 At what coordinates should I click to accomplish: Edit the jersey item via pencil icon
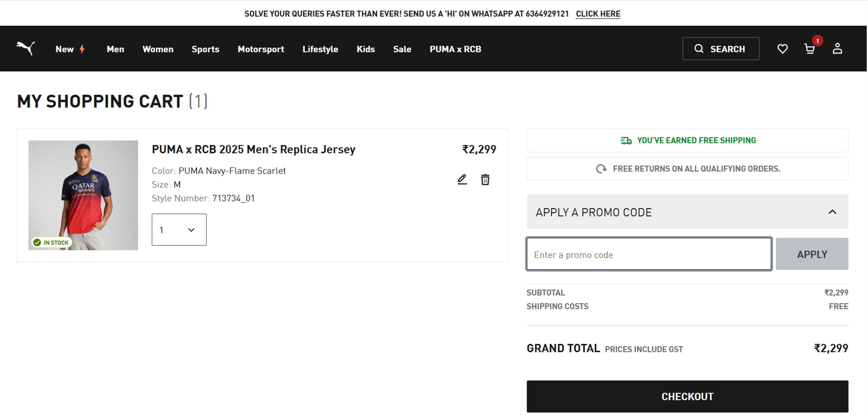(462, 179)
